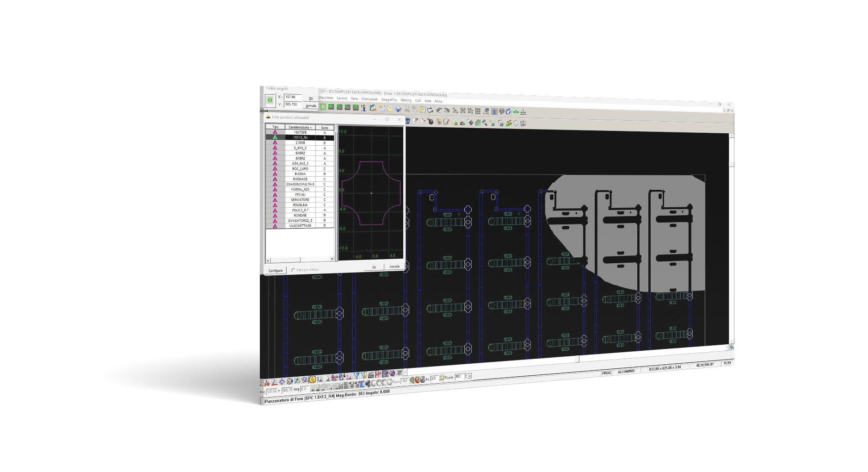Click the yellow circle punch tool icon
The image size is (868, 472).
(x=313, y=380)
